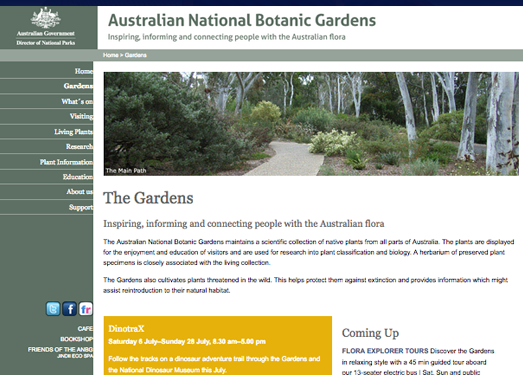
Task: Select Gardens in sidebar menu
Action: (x=78, y=86)
